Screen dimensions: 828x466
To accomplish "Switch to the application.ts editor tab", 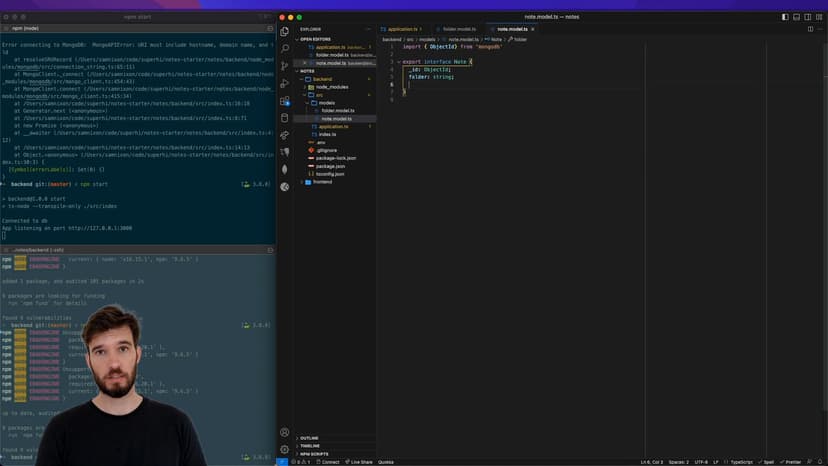I will point(402,29).
